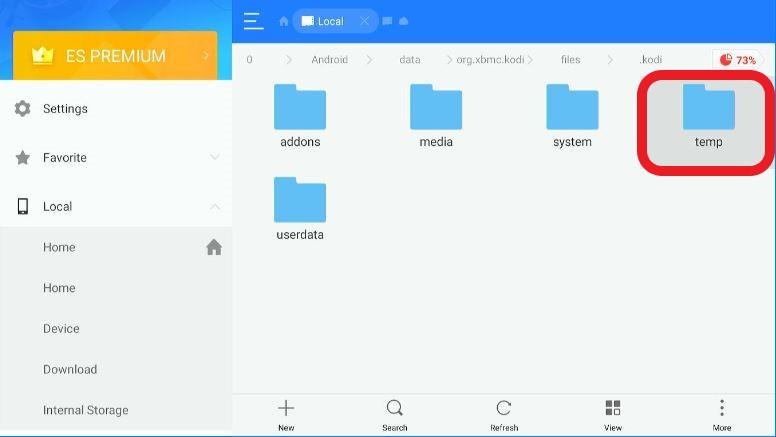
Task: Select Download in the sidebar
Action: pos(116,369)
